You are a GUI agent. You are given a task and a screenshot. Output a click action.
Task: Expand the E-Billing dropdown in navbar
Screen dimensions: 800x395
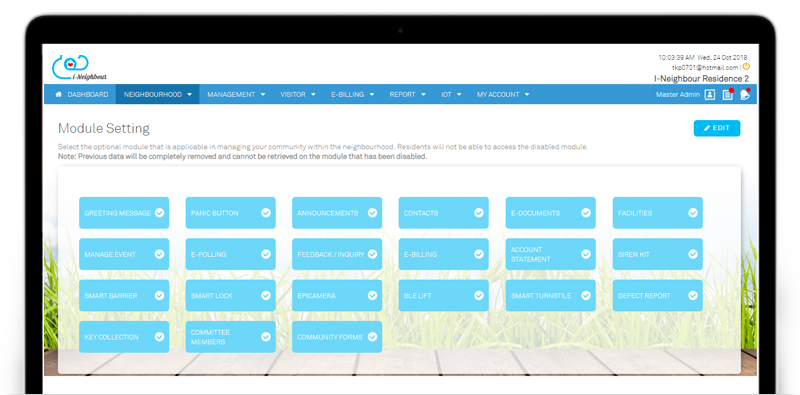pyautogui.click(x=353, y=94)
